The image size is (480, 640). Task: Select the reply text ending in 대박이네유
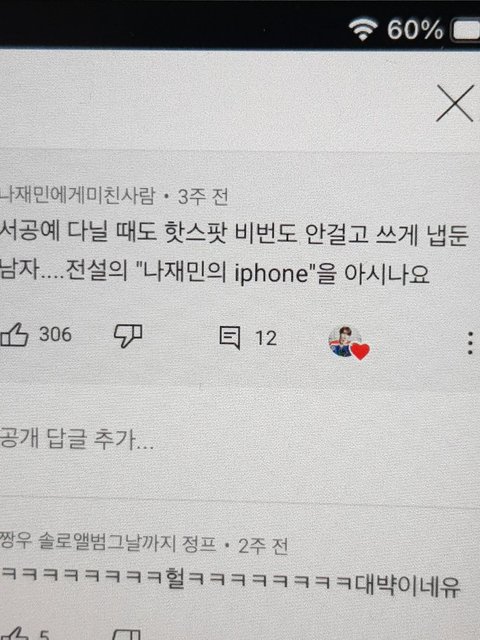click(x=231, y=584)
